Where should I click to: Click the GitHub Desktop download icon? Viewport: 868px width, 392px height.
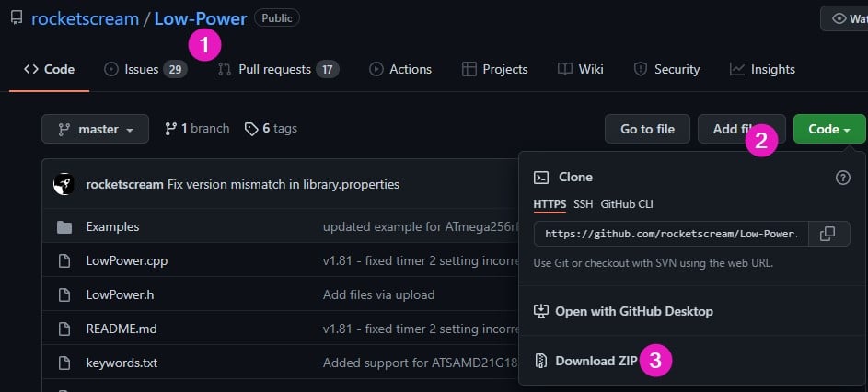coord(540,311)
